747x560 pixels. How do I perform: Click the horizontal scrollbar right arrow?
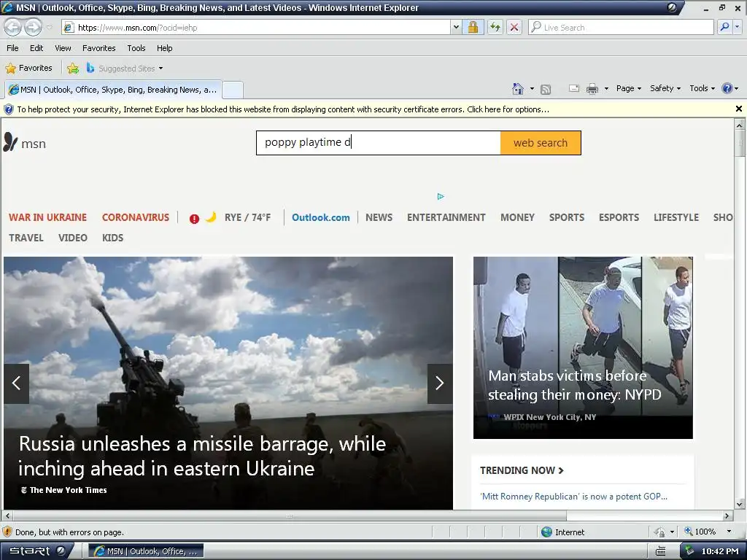[x=727, y=516]
